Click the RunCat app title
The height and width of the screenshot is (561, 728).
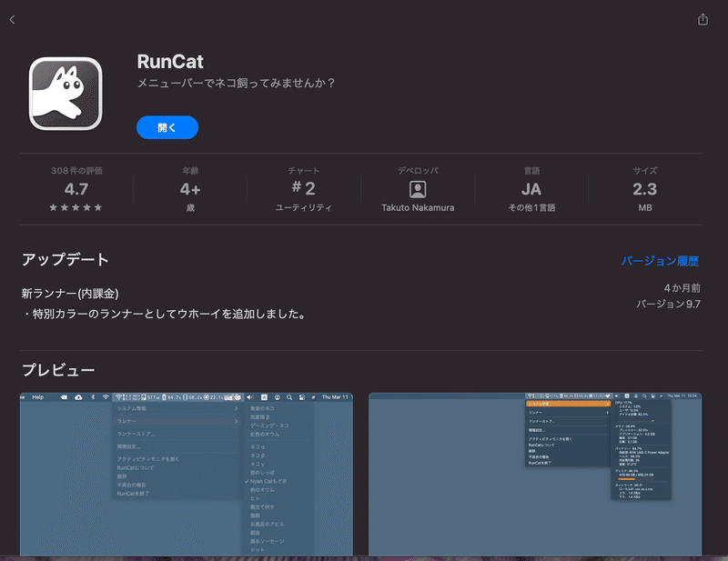(x=170, y=62)
